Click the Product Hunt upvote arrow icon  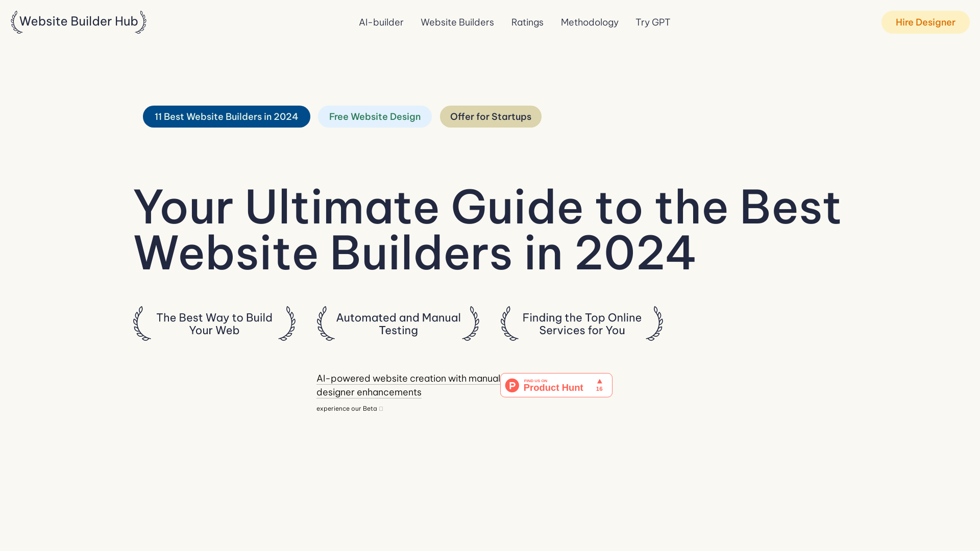click(600, 382)
